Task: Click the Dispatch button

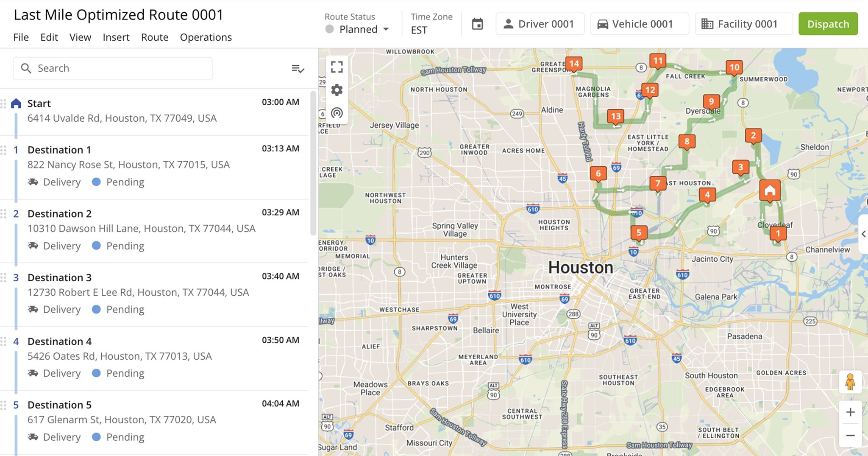Action: tap(828, 24)
